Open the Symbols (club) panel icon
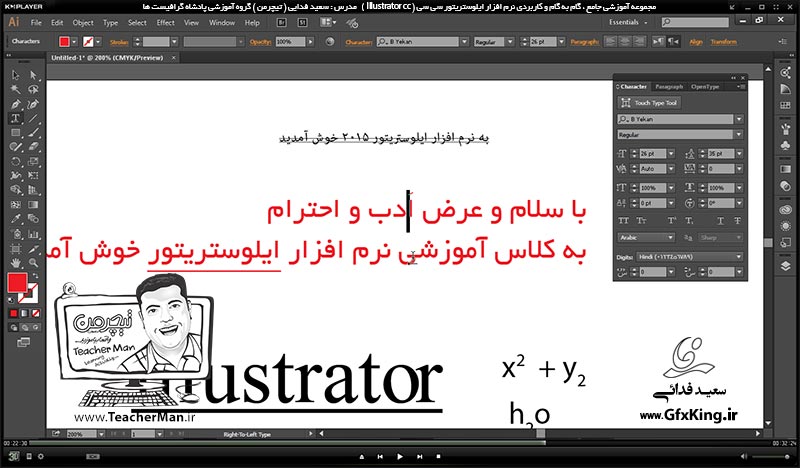 [786, 146]
